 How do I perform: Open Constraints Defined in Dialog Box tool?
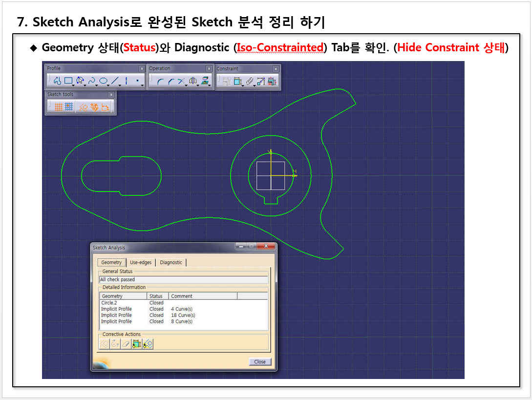coord(227,82)
